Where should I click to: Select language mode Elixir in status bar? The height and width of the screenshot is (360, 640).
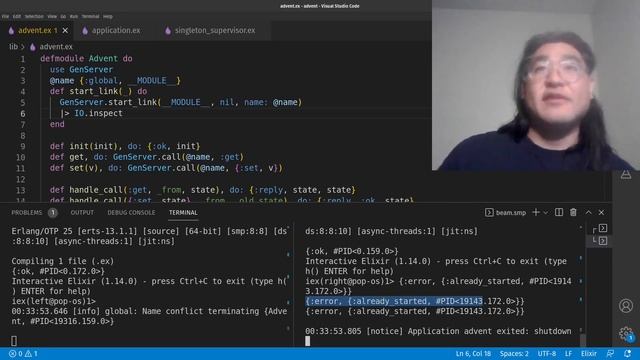[589, 353]
